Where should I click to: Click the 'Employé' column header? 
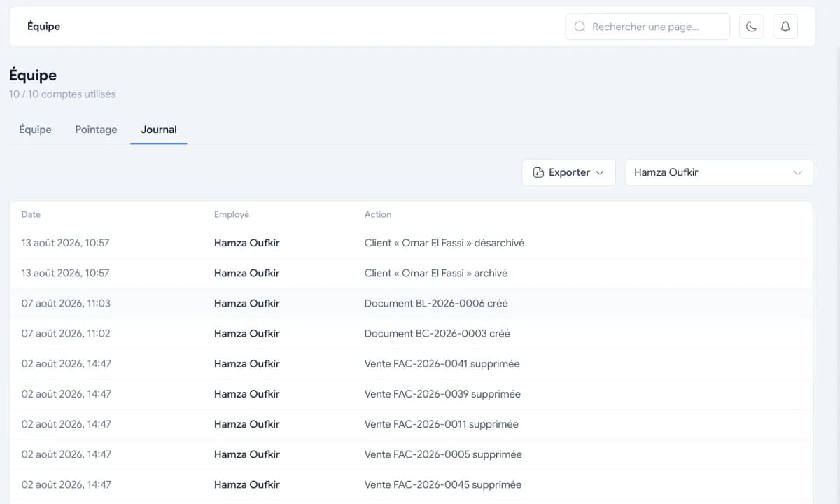(232, 214)
